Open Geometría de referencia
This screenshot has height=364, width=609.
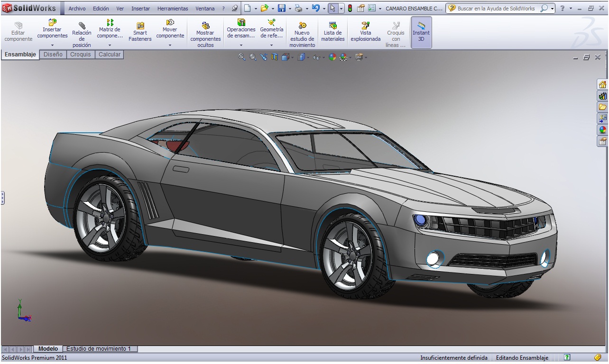point(271,29)
